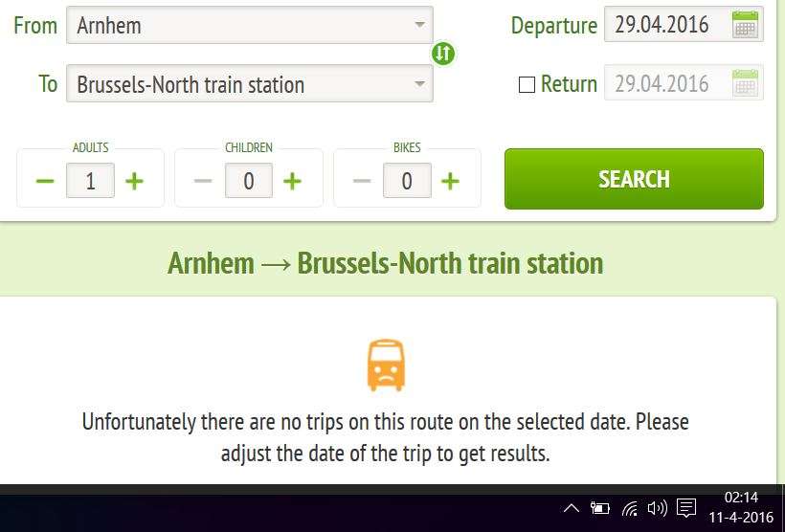Open the Wi-Fi network tray icon
The width and height of the screenshot is (785, 532).
click(630, 509)
